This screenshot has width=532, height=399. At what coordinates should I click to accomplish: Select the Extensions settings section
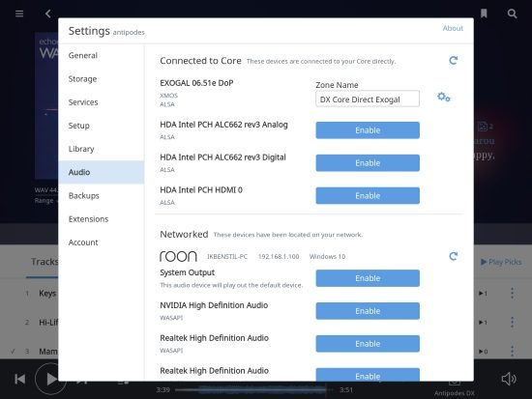click(x=102, y=219)
